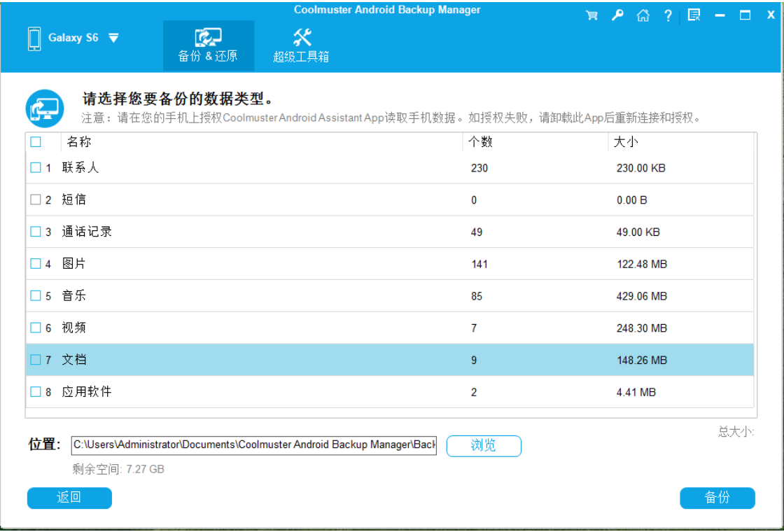Check the 视频 checkbox
Screen dimensions: 784x532
pos(36,328)
